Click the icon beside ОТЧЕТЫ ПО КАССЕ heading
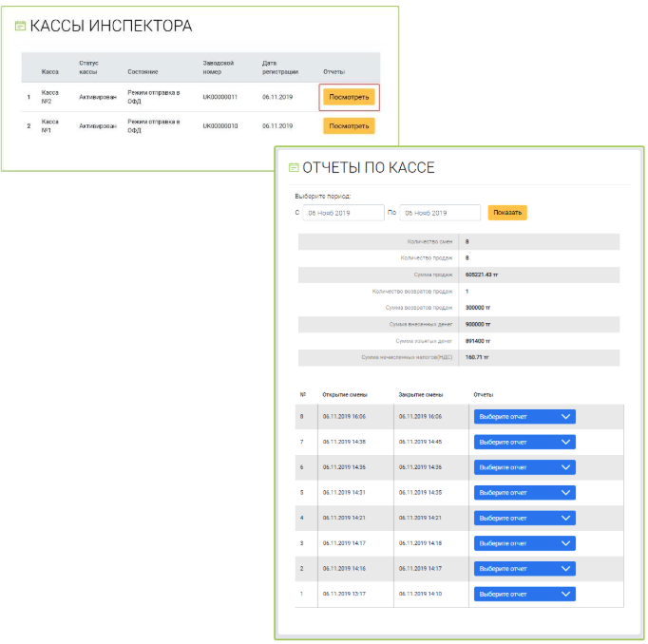This screenshot has width=648, height=644. (294, 168)
